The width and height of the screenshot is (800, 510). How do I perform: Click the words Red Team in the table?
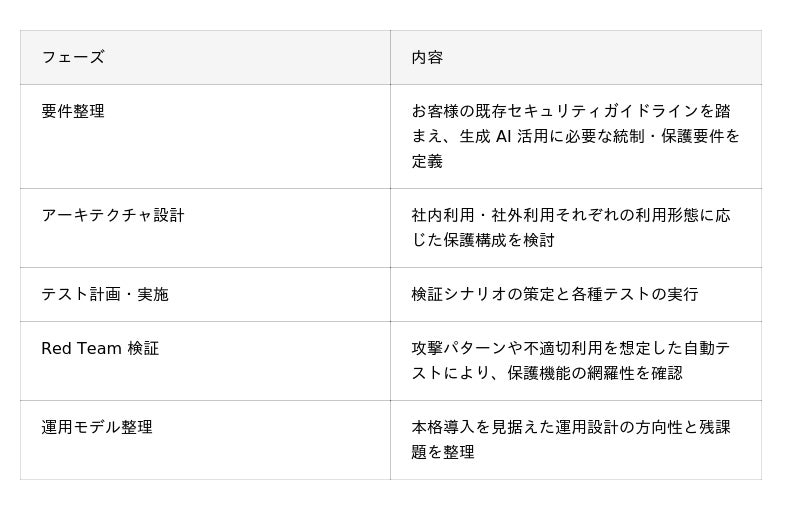[x=82, y=348]
